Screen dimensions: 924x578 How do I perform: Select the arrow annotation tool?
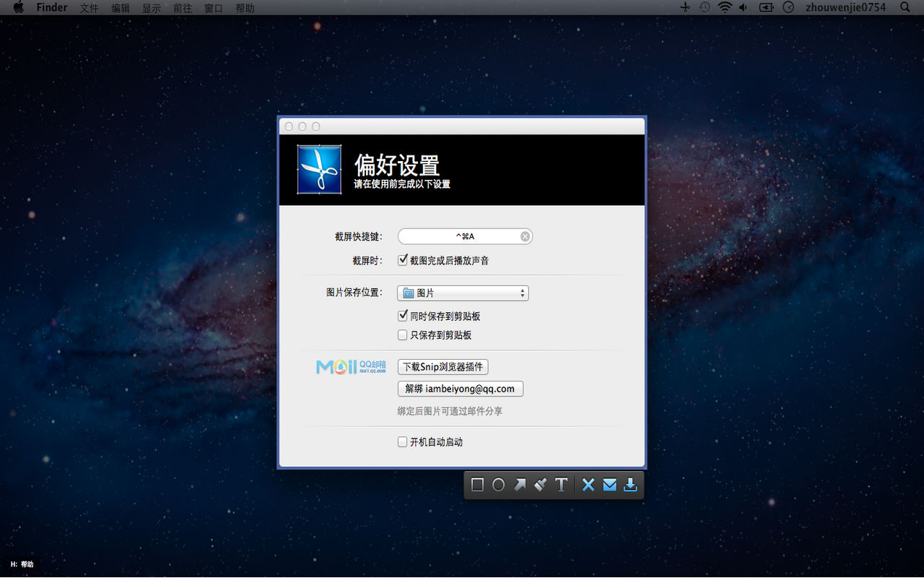[x=519, y=485]
